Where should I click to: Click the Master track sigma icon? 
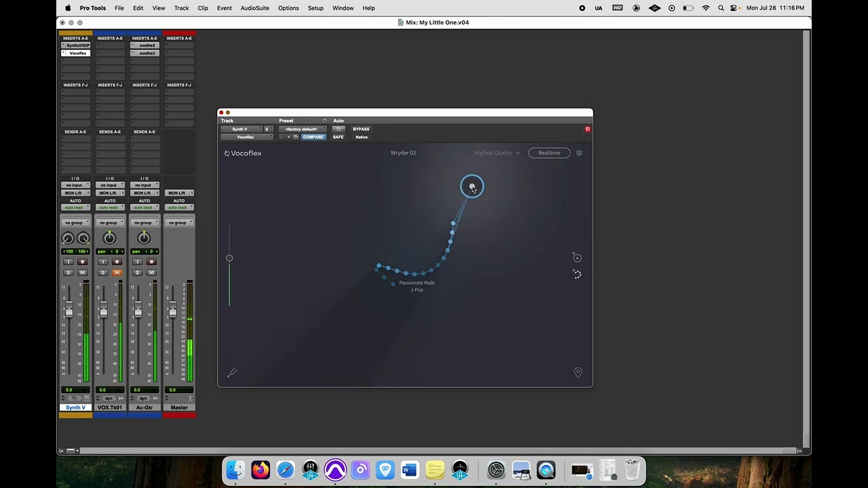190,398
